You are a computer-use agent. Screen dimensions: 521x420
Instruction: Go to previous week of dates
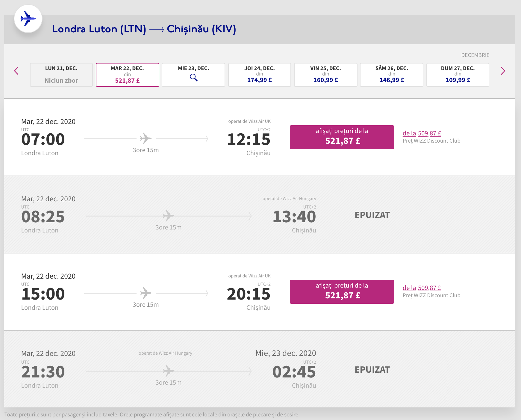click(x=16, y=71)
